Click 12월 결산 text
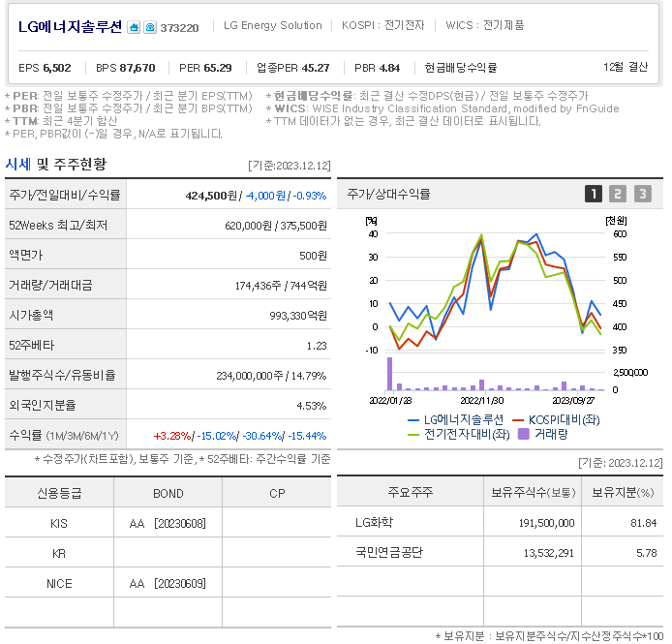This screenshot has width=672, height=644. pyautogui.click(x=626, y=67)
